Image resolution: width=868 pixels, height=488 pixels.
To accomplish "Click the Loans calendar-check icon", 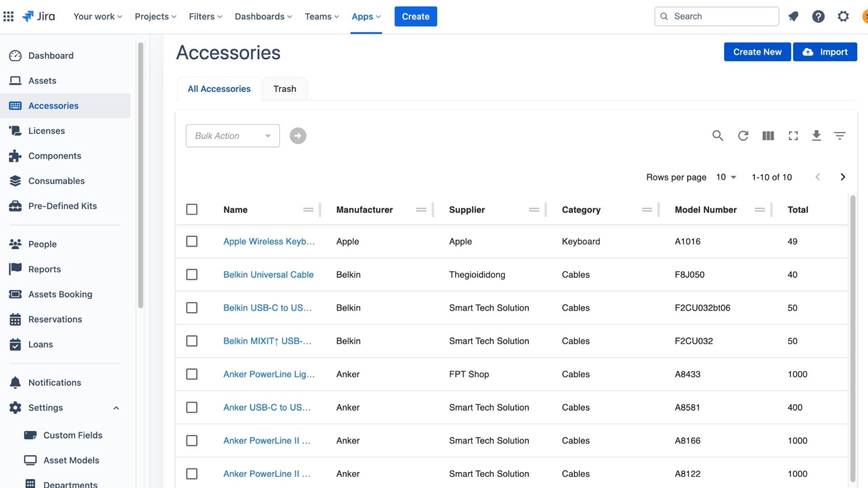I will [15, 344].
